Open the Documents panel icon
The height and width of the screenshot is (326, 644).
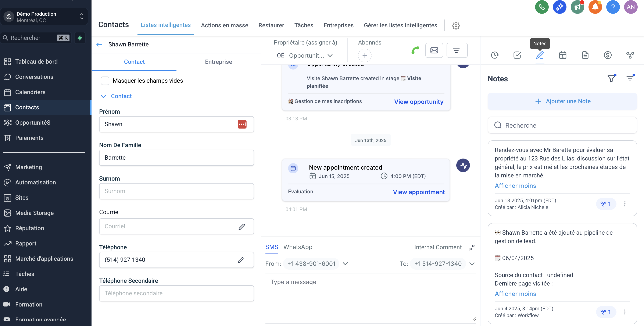point(585,55)
